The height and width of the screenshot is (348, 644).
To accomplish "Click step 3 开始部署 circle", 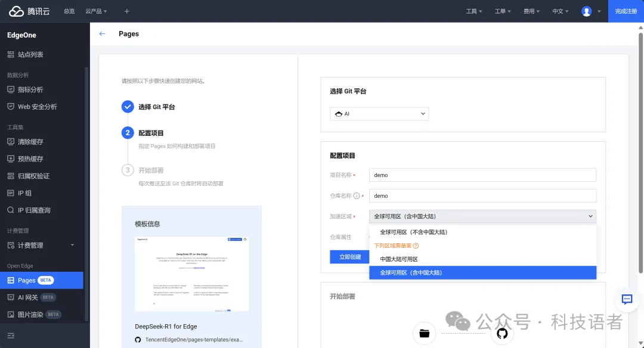I will point(128,170).
